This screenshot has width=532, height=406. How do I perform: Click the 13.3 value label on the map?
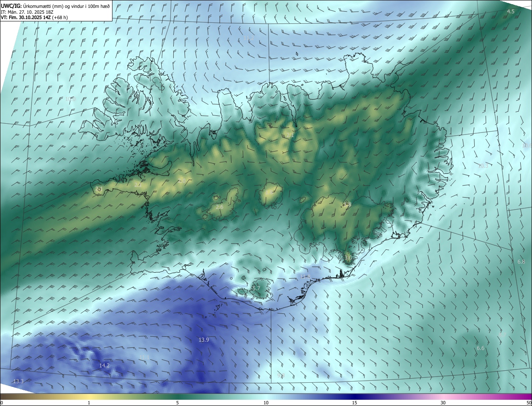coord(18,381)
